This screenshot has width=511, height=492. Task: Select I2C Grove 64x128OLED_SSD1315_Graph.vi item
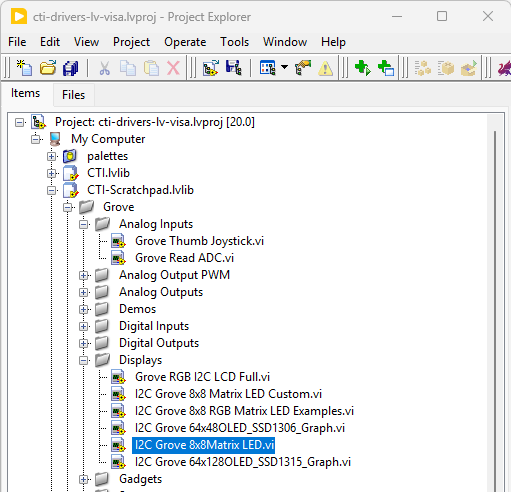[243, 462]
